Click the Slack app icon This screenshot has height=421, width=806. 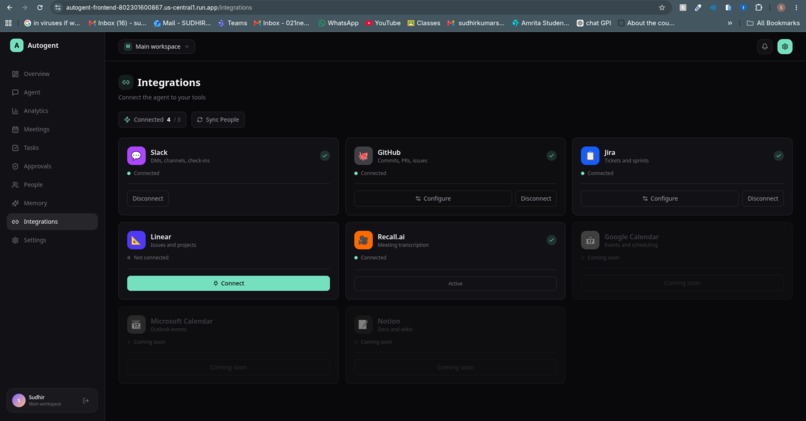coord(136,156)
